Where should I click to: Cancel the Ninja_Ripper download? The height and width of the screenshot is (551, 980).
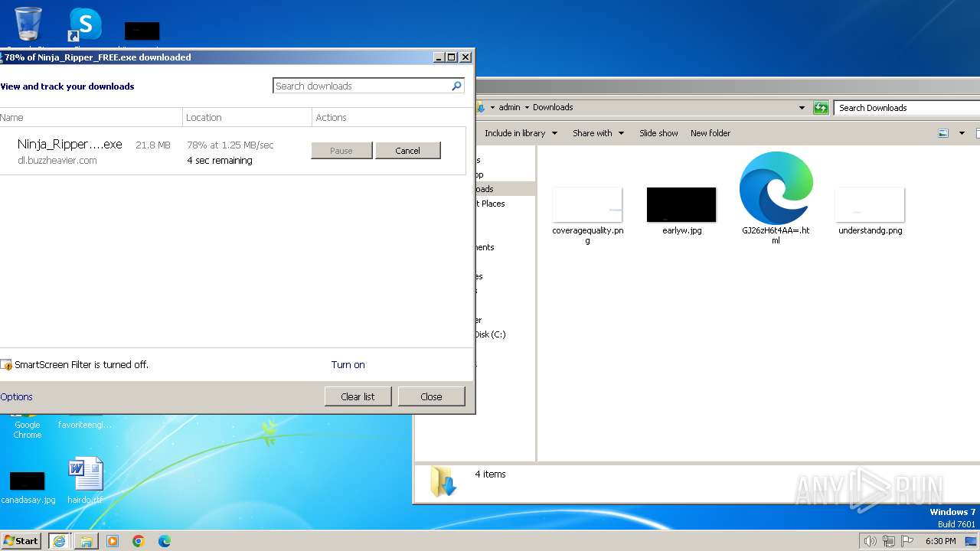click(407, 151)
